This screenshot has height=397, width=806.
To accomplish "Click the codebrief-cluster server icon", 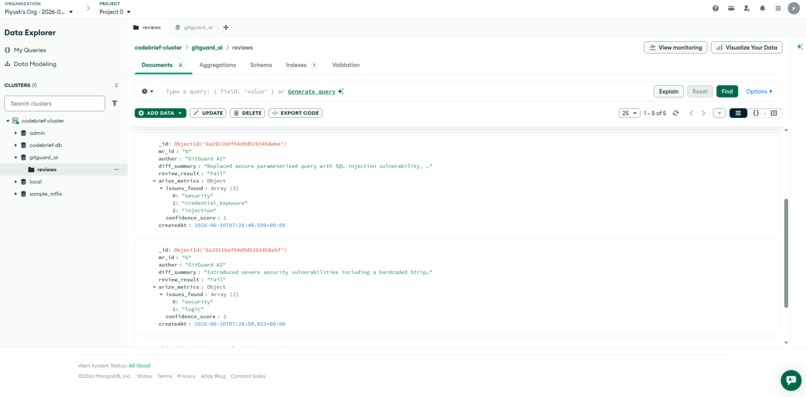I will (x=15, y=121).
